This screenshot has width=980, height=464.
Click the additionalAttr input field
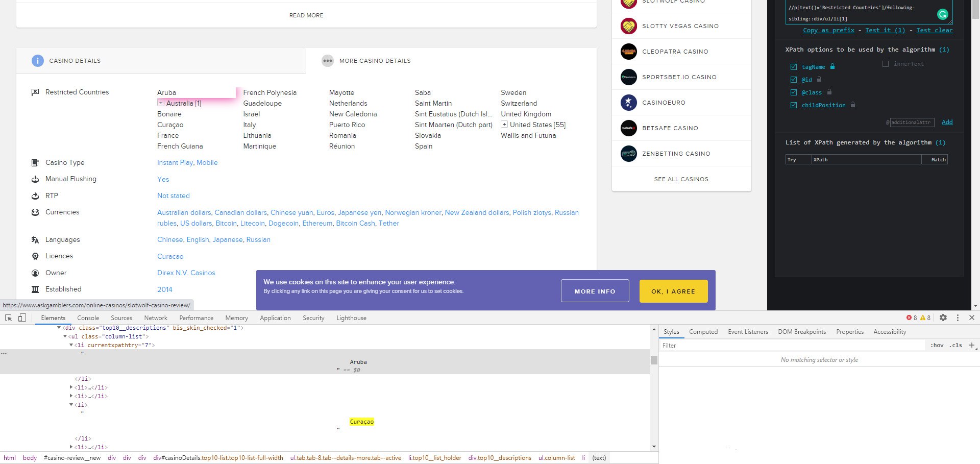pyautogui.click(x=912, y=123)
